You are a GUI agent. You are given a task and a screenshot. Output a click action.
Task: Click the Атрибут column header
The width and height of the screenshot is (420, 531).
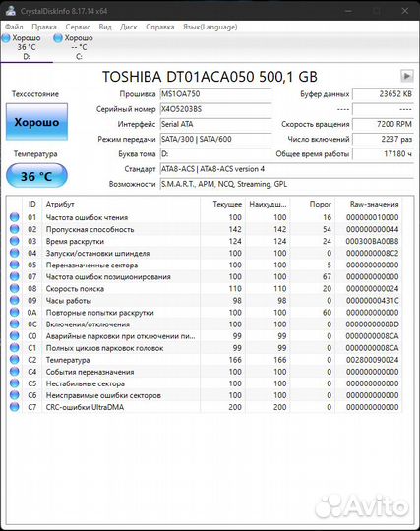click(121, 204)
